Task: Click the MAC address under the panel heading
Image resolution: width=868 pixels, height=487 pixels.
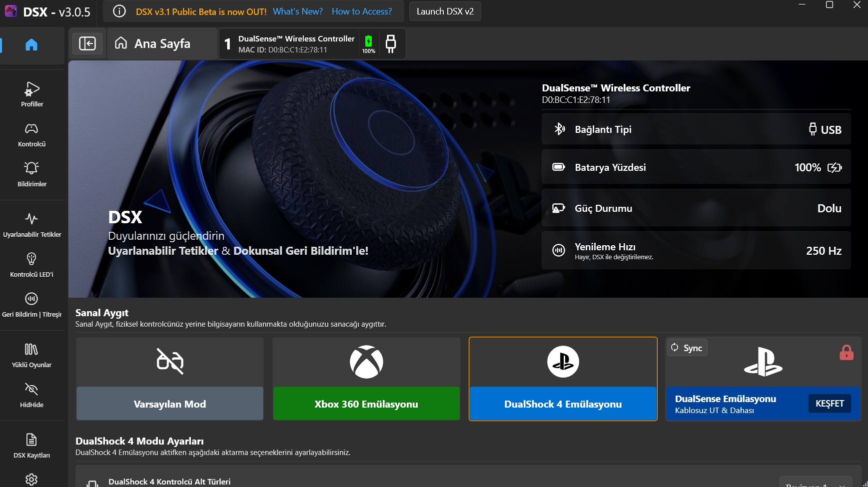Action: (x=576, y=100)
